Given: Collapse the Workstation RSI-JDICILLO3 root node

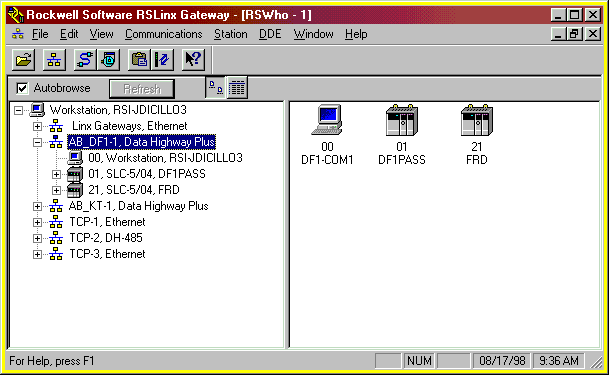Looking at the screenshot, I should [18, 110].
